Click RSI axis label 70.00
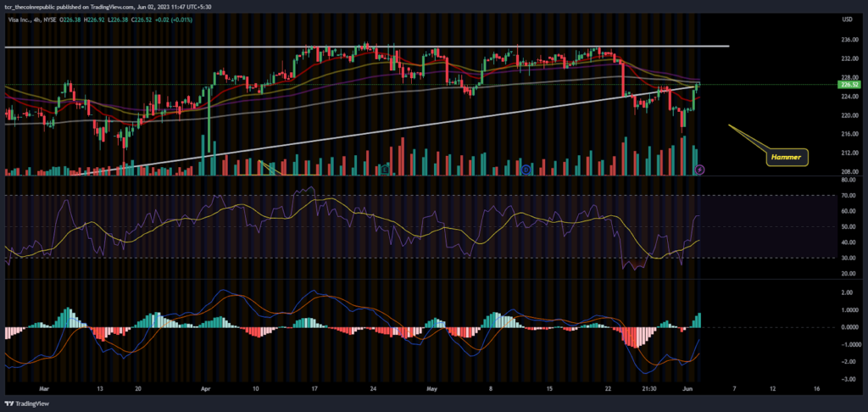The height and width of the screenshot is (412, 868). coord(848,196)
